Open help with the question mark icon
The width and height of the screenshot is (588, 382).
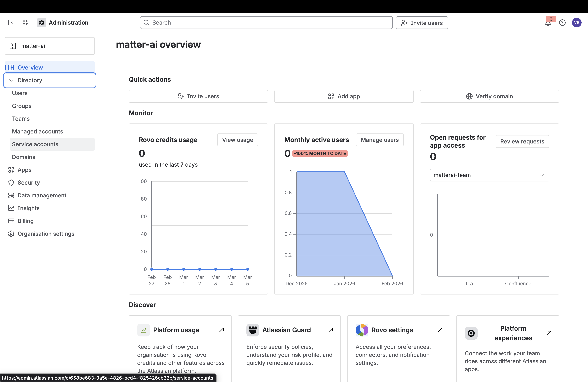[x=562, y=22]
